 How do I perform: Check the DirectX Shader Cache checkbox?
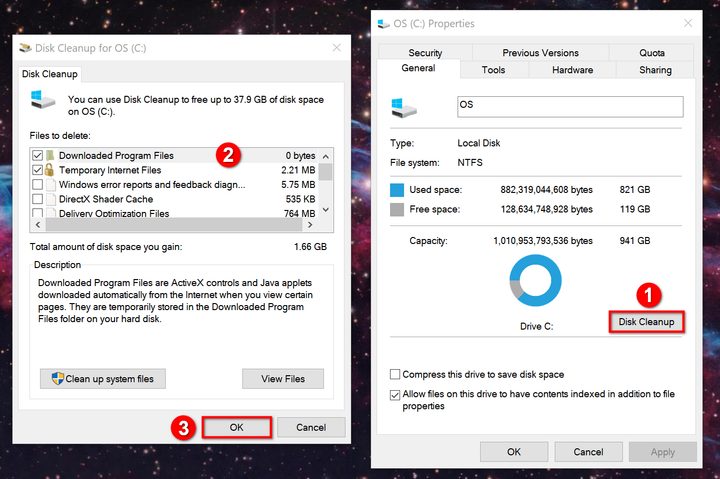click(x=38, y=199)
